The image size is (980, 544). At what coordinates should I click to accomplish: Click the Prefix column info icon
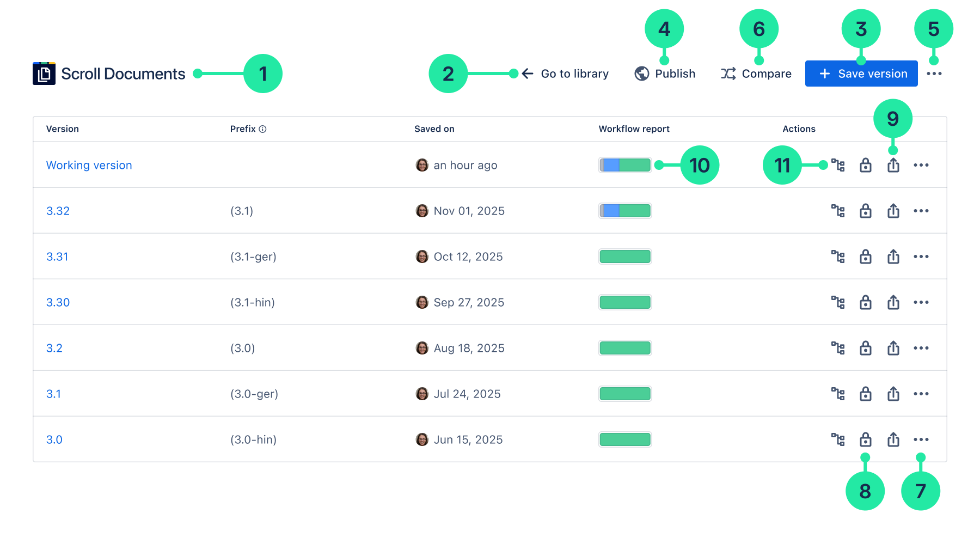pos(262,129)
